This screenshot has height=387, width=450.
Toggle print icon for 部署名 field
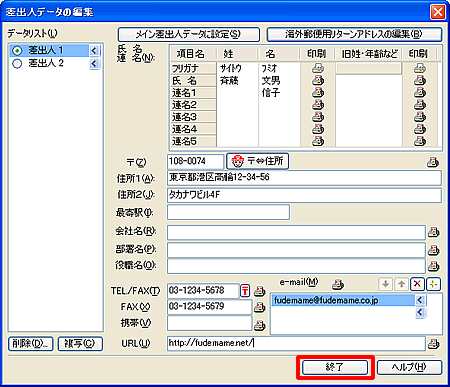(433, 250)
